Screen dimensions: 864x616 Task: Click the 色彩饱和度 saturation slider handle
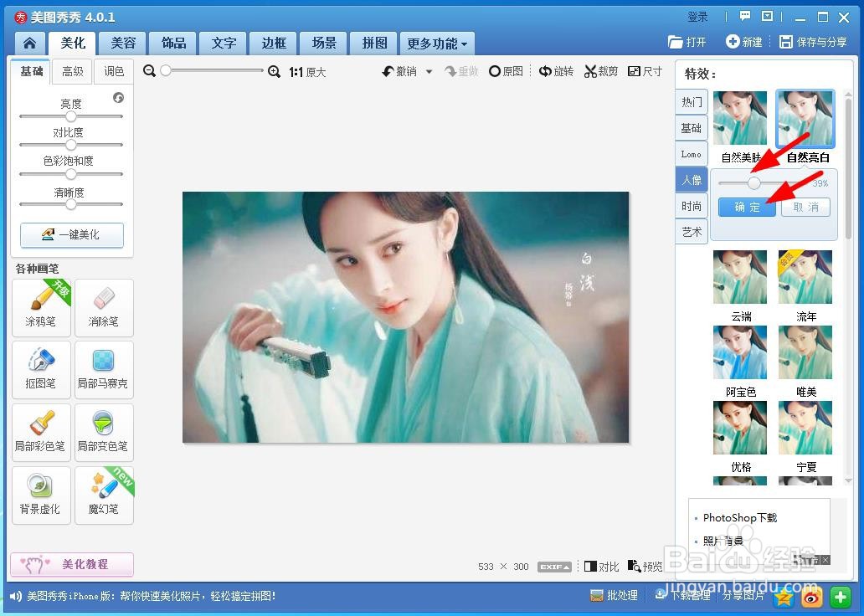[x=70, y=174]
